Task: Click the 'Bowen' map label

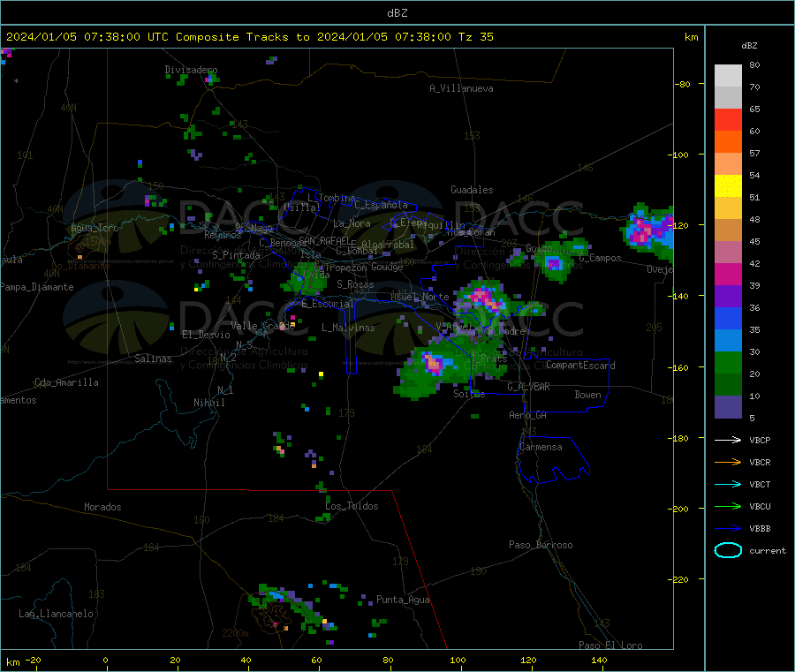Action: pos(588,395)
